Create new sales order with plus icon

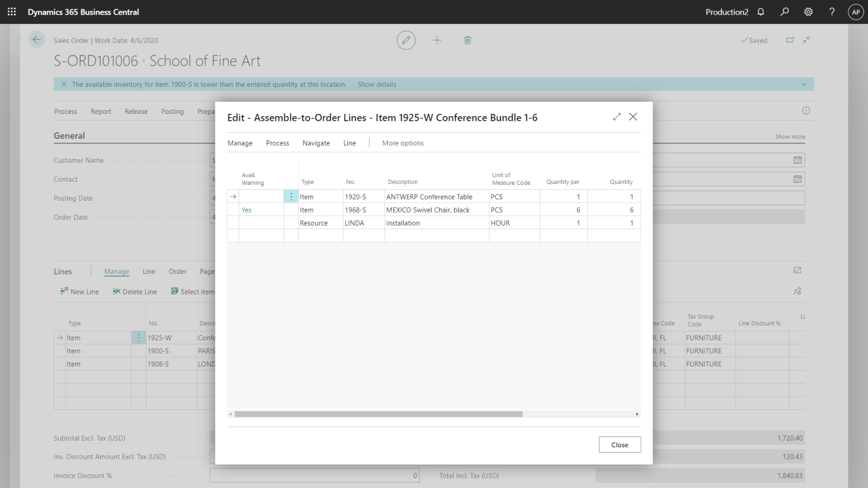coord(437,40)
